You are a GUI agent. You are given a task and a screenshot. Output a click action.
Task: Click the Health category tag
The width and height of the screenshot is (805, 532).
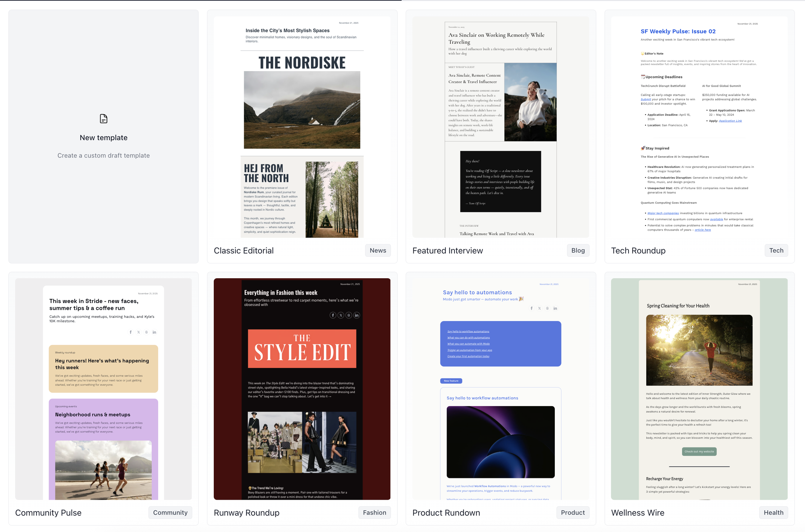(773, 512)
